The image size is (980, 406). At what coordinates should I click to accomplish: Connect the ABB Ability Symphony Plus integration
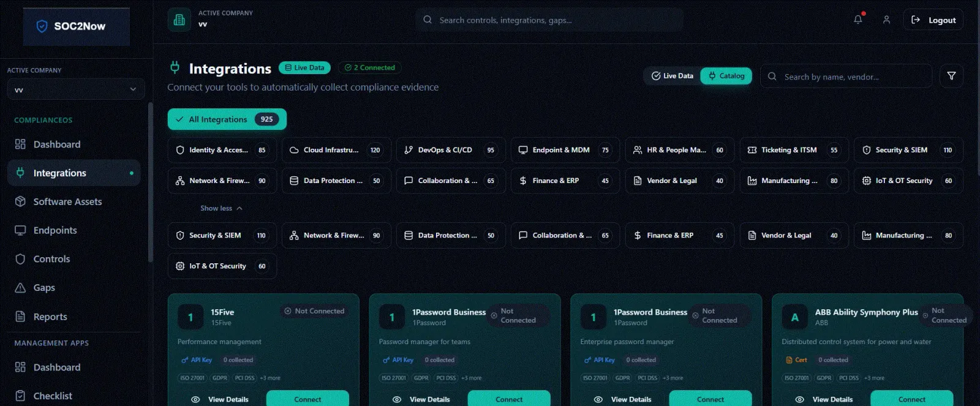tap(911, 399)
